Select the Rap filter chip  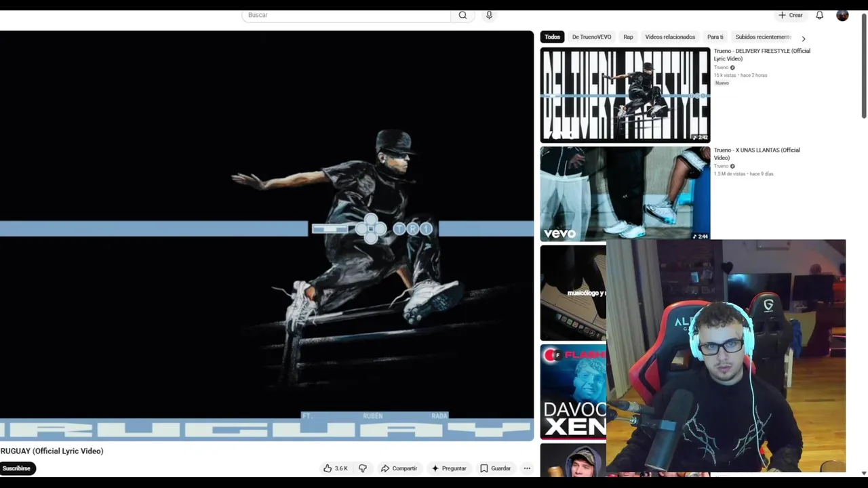[628, 37]
